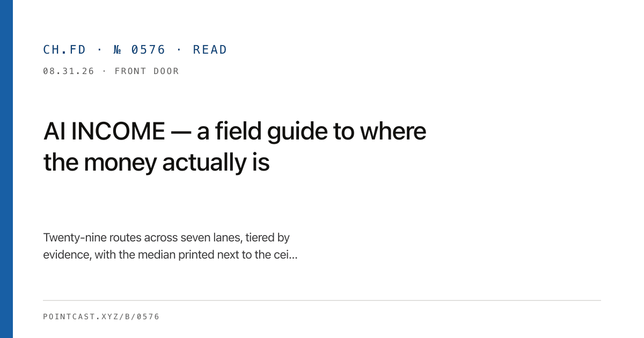Click the dot between date and FRONT DOOR

point(104,71)
